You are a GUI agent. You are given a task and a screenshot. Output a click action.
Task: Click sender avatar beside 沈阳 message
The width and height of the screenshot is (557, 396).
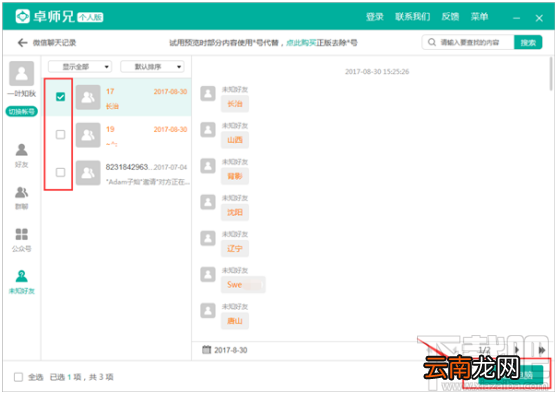pyautogui.click(x=208, y=202)
